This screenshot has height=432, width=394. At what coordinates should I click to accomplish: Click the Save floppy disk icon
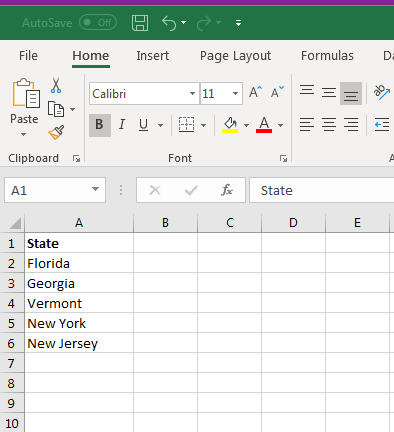click(x=140, y=23)
